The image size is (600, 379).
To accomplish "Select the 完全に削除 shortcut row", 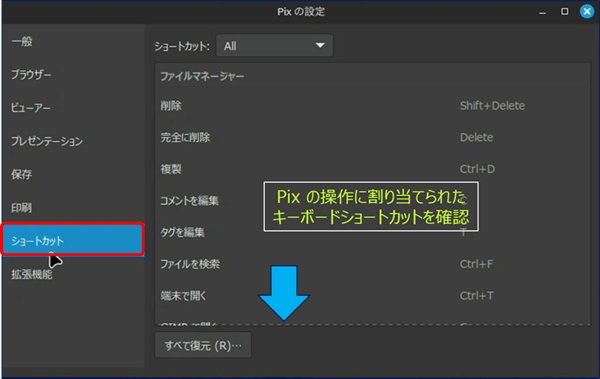I will coord(372,137).
